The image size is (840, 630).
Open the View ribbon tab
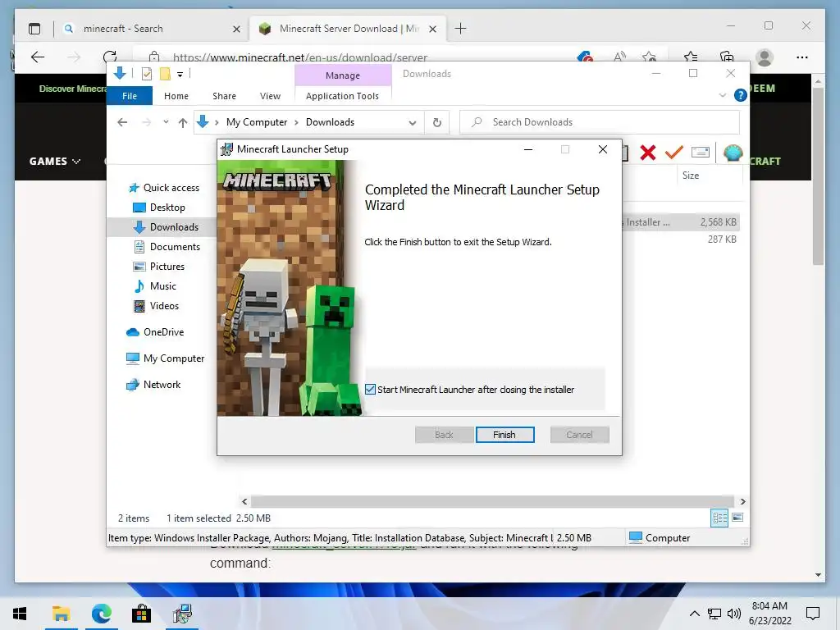click(270, 96)
